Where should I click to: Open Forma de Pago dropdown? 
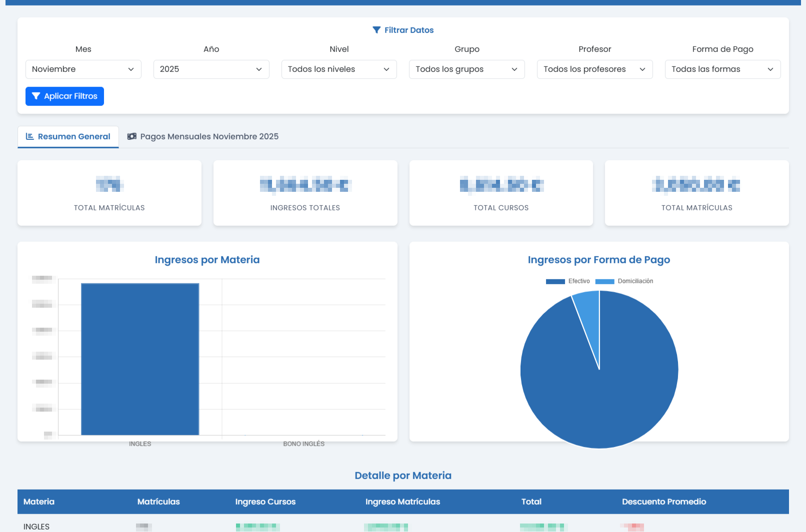722,69
